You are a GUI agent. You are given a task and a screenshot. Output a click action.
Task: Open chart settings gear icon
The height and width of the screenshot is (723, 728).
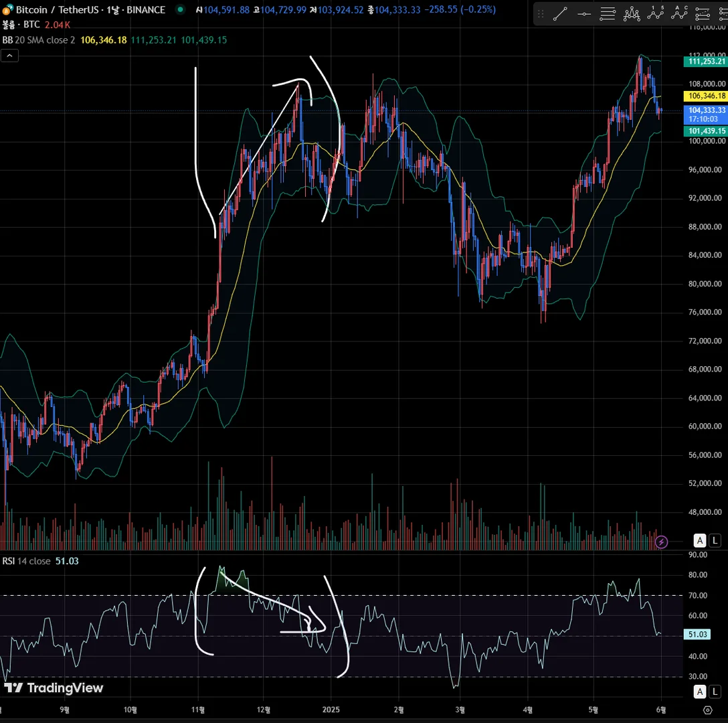707,710
